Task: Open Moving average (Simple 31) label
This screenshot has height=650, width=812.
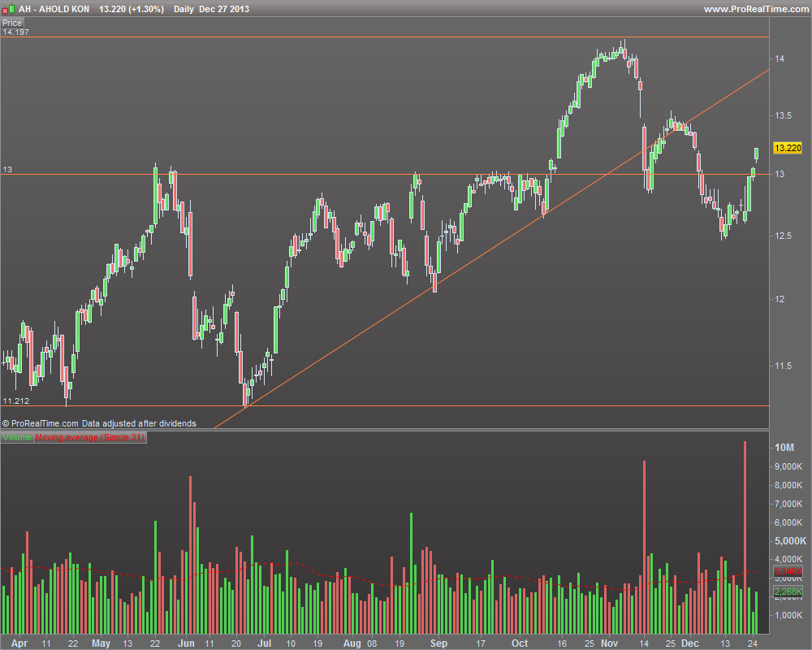Action: coord(90,437)
